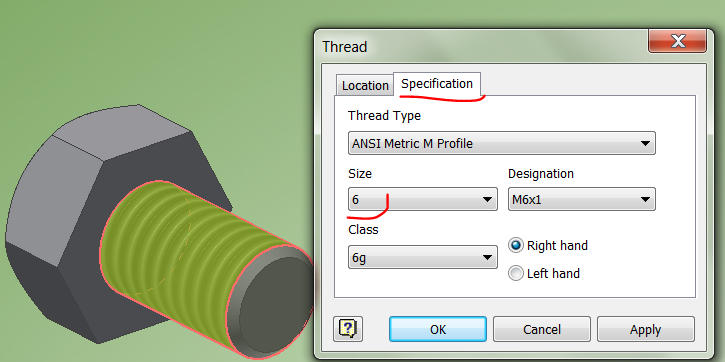Confirm the thread with OK
This screenshot has height=362, width=725.
[x=437, y=329]
